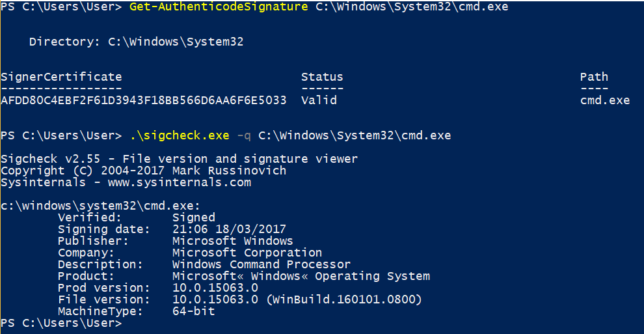644x334 pixels.
Task: Click the Sigcheck v2.55 title line
Action: [x=179, y=159]
